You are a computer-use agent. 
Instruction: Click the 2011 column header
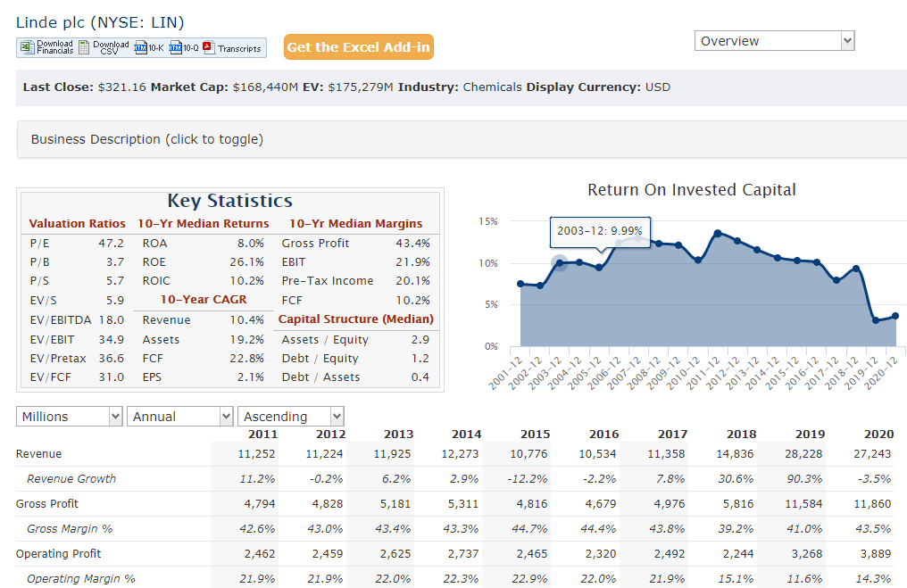click(x=262, y=435)
